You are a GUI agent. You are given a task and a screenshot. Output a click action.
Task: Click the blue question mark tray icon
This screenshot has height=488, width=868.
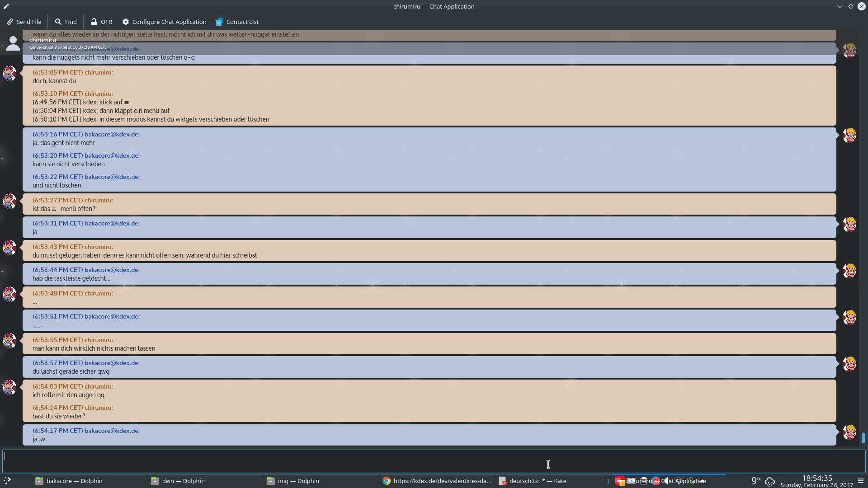[x=608, y=481]
